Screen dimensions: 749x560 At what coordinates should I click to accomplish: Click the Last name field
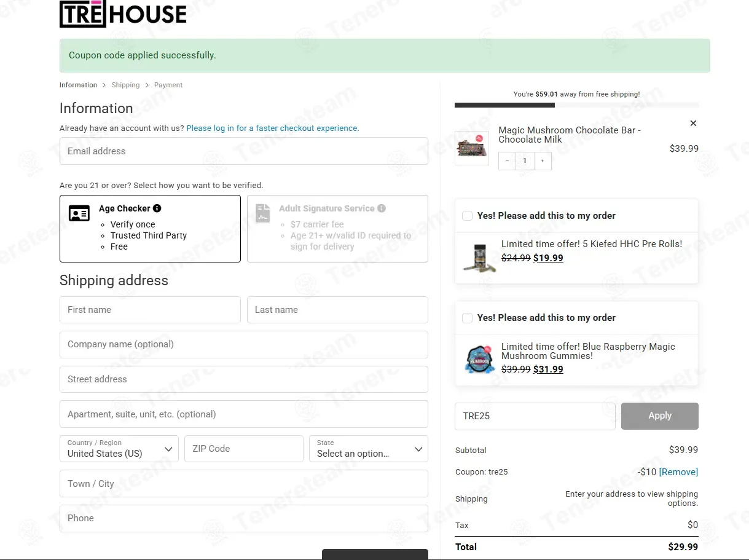pyautogui.click(x=337, y=310)
